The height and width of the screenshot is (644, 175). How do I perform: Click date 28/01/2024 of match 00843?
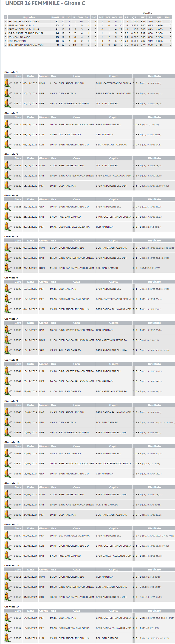[30, 392]
